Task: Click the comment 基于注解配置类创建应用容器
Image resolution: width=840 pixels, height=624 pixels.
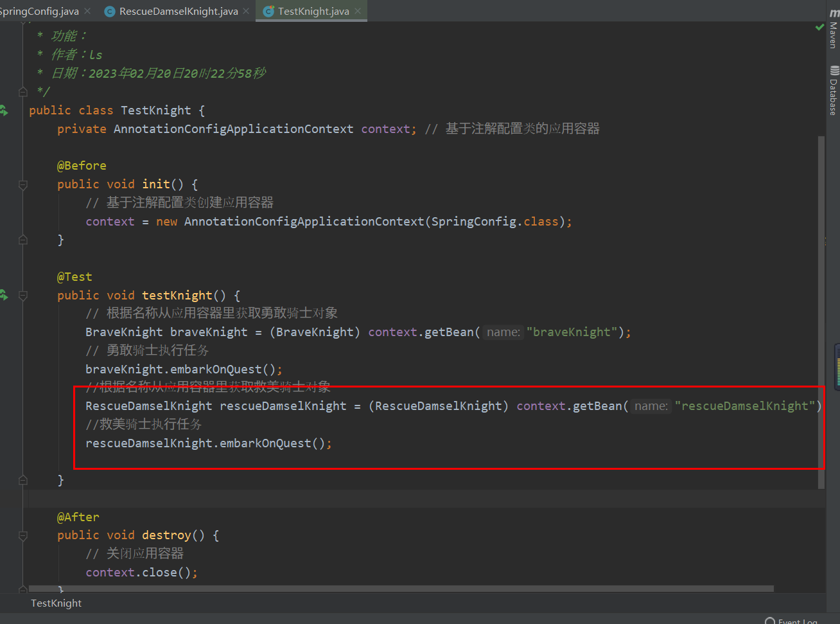Action: [x=180, y=203]
